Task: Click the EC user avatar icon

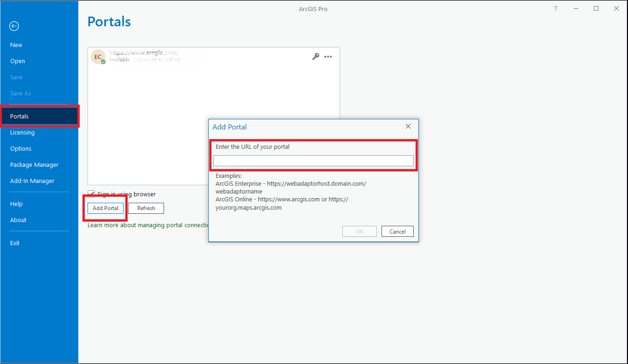Action: click(98, 57)
